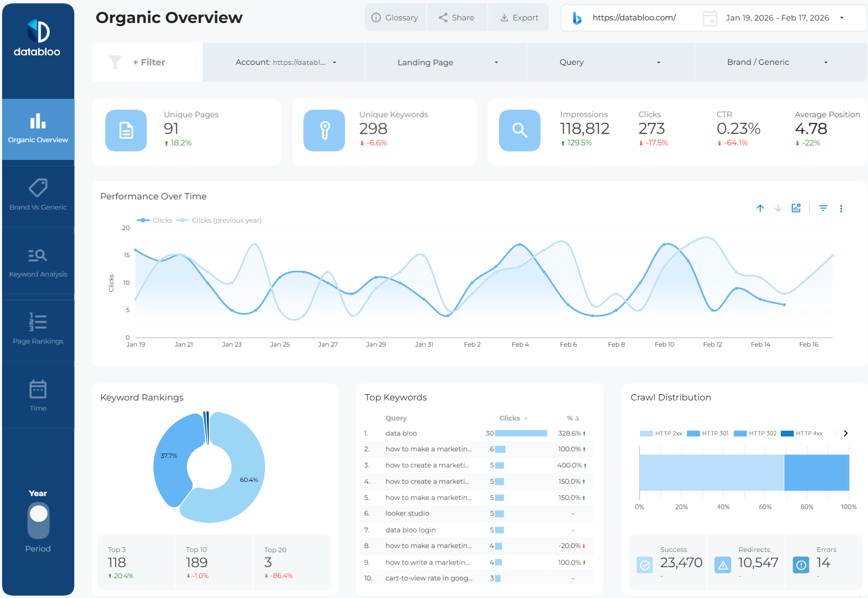
Task: Click the sort ascending arrow on the chart
Action: (x=760, y=208)
